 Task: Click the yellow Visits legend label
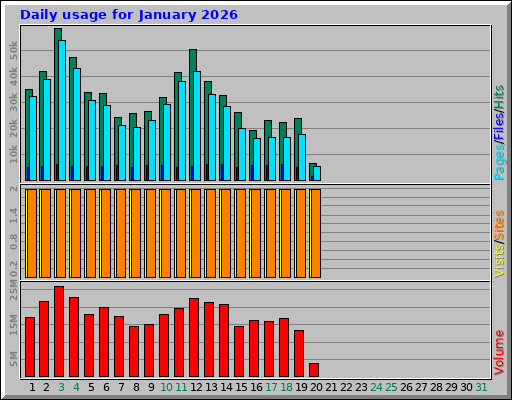(499, 261)
